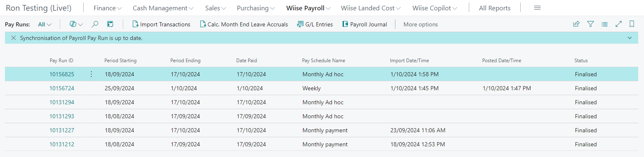Expand the page with the fullscreen arrows icon
Screen dimensions: 644x157
[x=618, y=24]
